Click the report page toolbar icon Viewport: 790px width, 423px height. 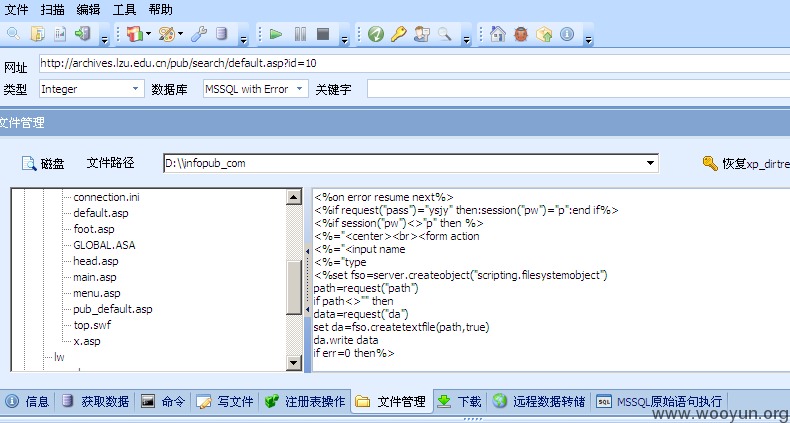click(60, 34)
